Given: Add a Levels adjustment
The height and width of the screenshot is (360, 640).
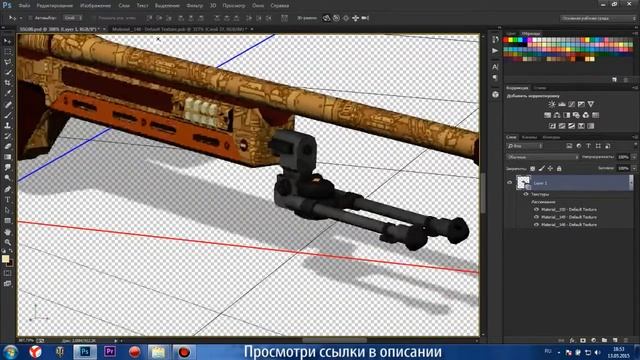Looking at the screenshot, I should click(x=562, y=104).
